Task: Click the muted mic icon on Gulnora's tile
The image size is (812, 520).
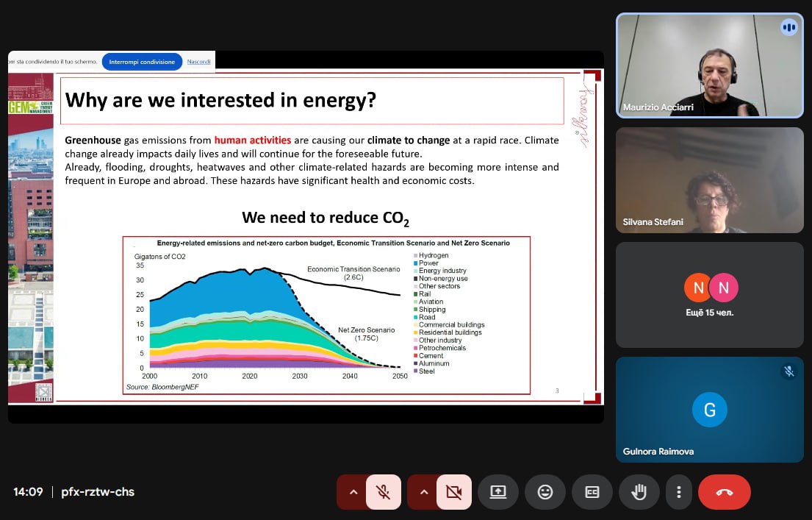Action: pyautogui.click(x=788, y=371)
